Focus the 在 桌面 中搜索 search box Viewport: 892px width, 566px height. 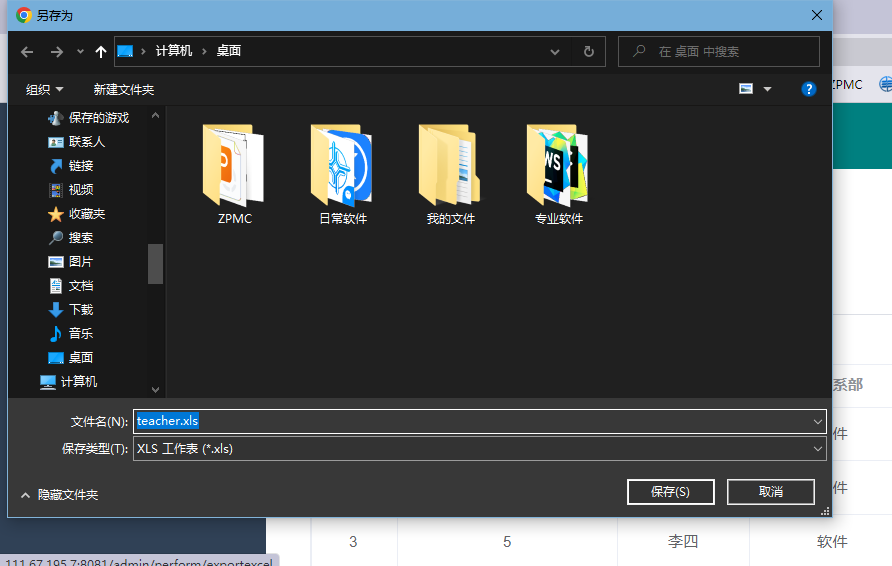pyautogui.click(x=718, y=52)
